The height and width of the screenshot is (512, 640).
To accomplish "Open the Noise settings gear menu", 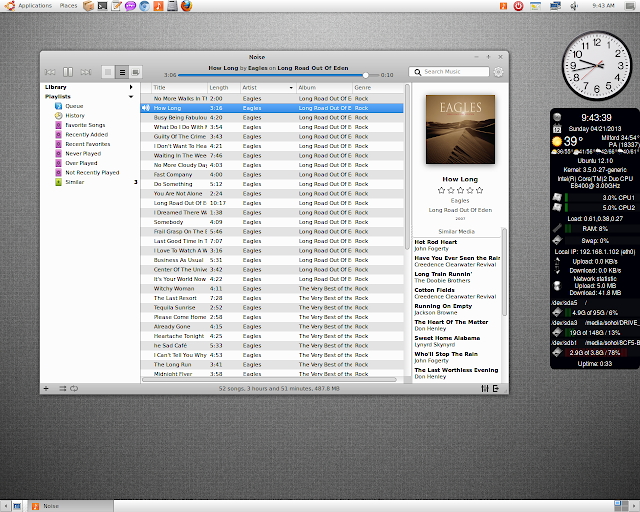I will tap(498, 72).
